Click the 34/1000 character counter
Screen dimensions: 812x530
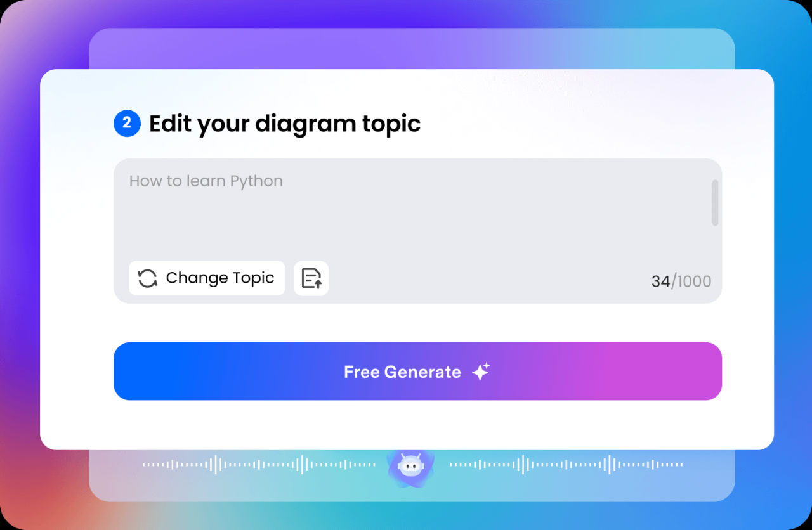coord(681,281)
